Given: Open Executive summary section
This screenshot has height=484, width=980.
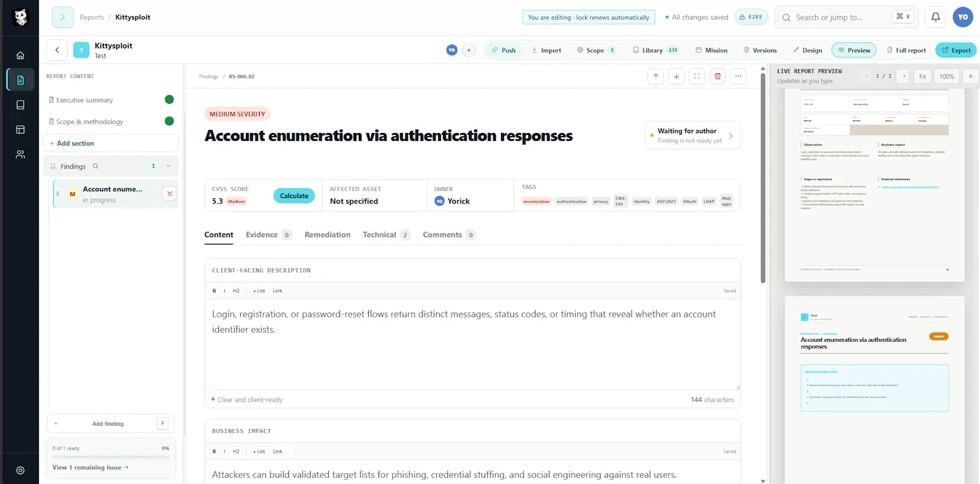Looking at the screenshot, I should 111,100.
